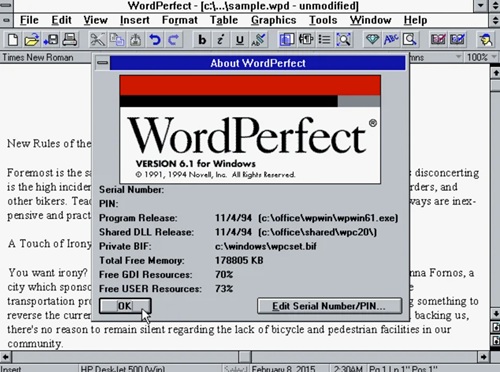Click the application minimize down arrow
Screen dimensions: 500x372
pyautogui.click(x=481, y=5)
